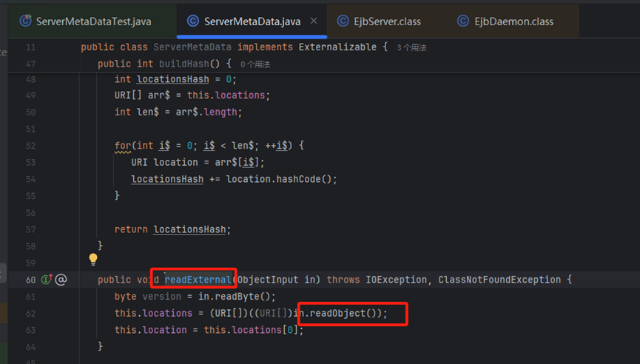Click the lightbulb quick-fix icon
Image resolution: width=640 pixels, height=364 pixels.
click(93, 260)
